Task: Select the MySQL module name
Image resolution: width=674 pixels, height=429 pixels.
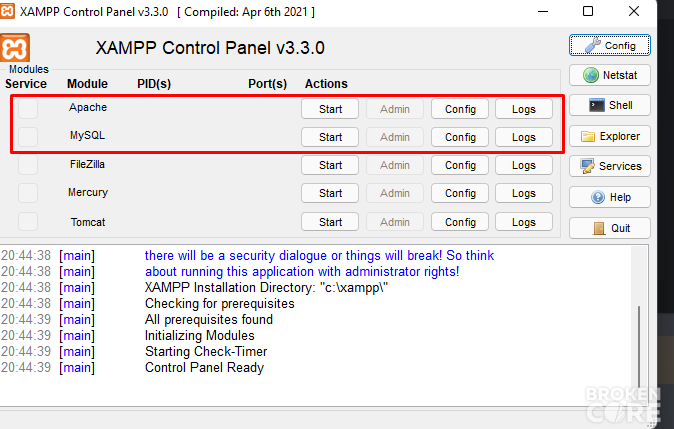Action: point(87,135)
